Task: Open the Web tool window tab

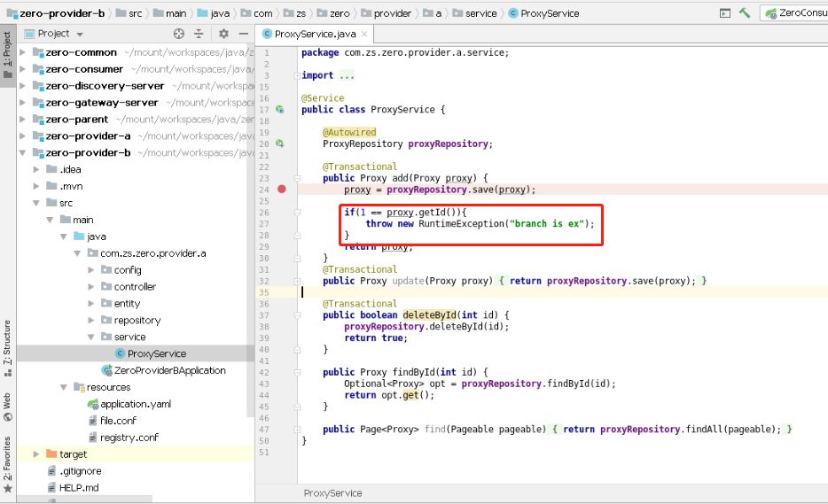Action: [x=7, y=407]
